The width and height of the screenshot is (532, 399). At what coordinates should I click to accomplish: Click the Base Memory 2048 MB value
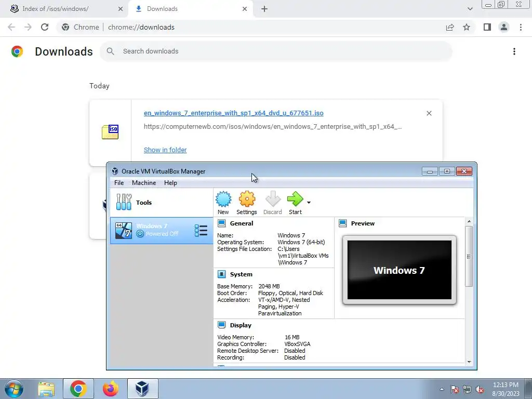click(269, 286)
